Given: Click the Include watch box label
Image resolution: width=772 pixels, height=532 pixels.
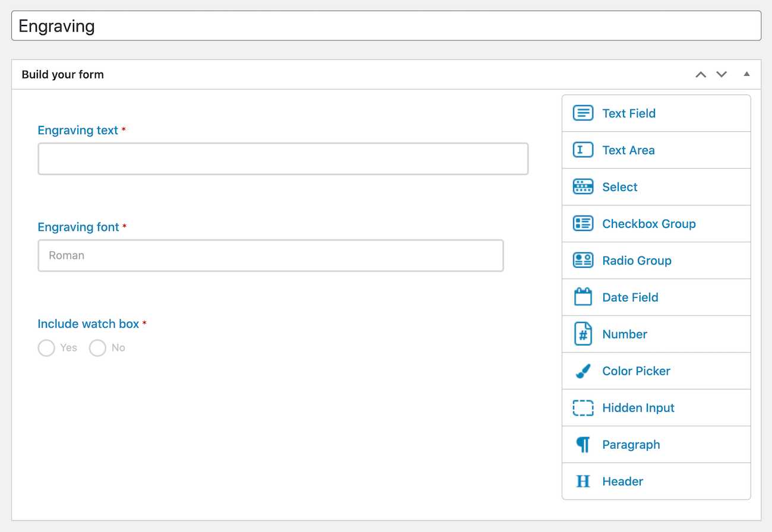Looking at the screenshot, I should point(88,324).
